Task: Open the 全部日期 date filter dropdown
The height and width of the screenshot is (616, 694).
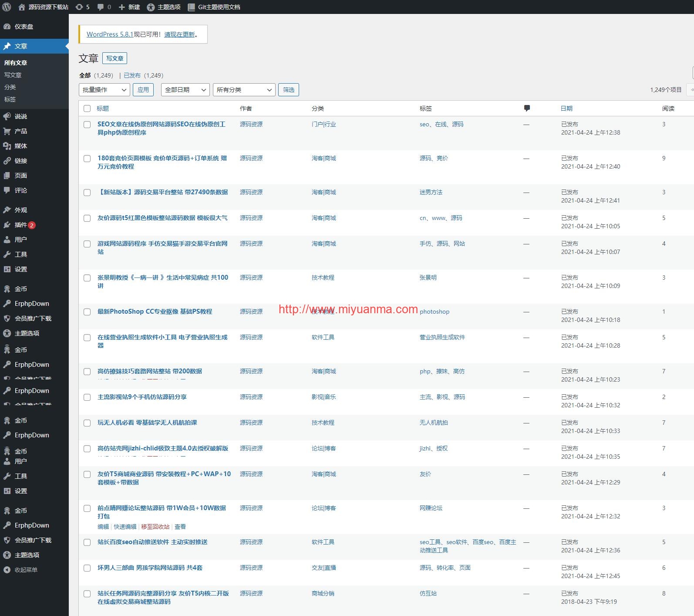Action: tap(185, 90)
